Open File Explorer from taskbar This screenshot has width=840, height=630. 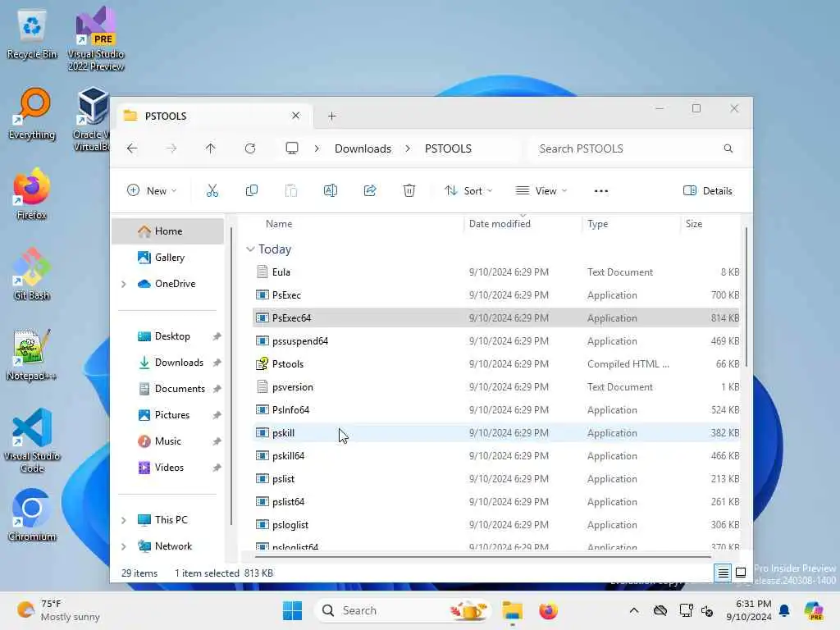(512, 610)
